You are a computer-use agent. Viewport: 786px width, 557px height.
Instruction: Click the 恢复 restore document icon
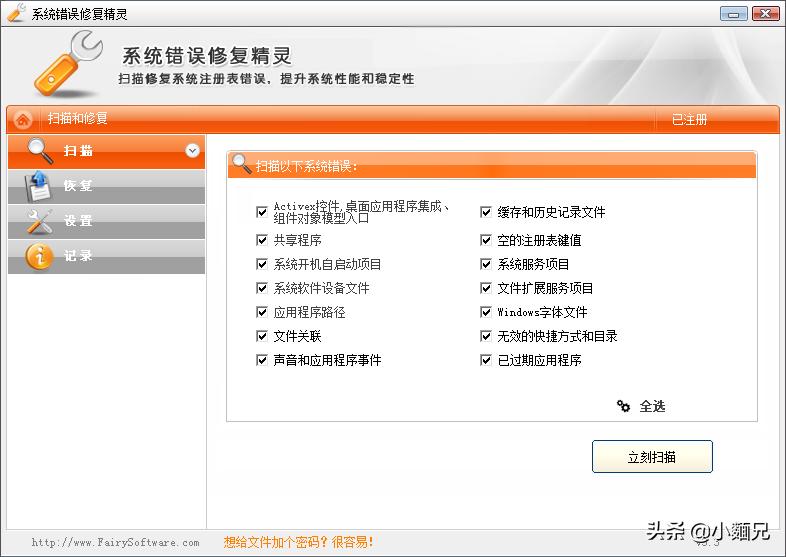(x=38, y=186)
